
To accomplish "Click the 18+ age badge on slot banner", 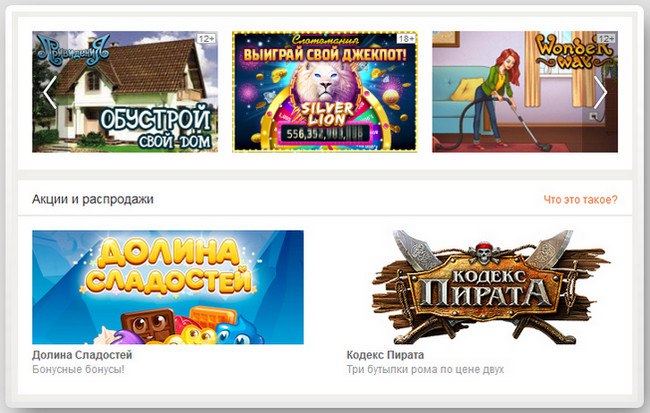I will (406, 39).
